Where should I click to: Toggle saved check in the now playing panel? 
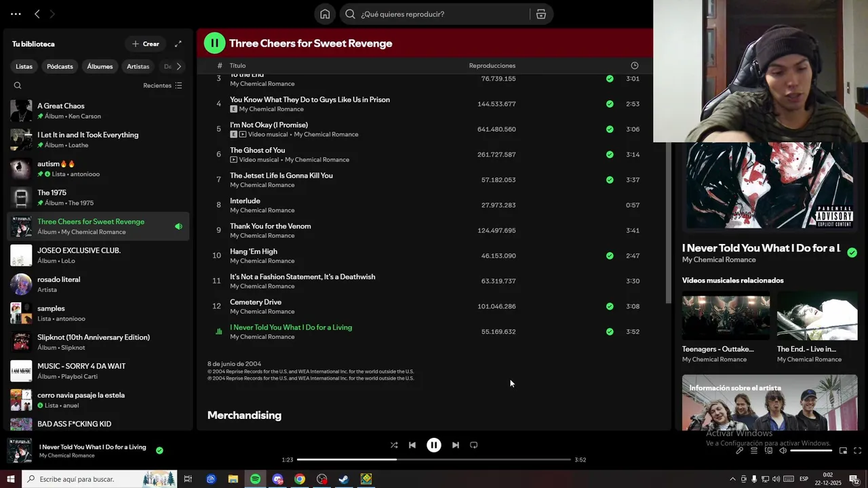tap(852, 253)
